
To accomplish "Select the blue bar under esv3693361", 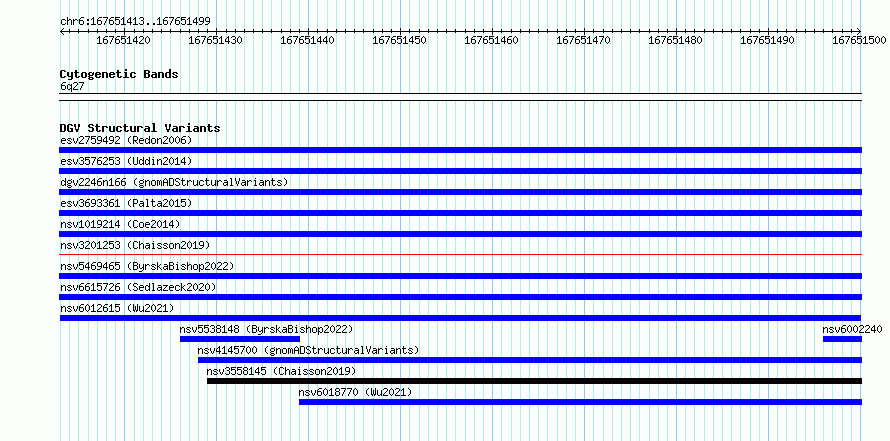I will click(x=460, y=213).
